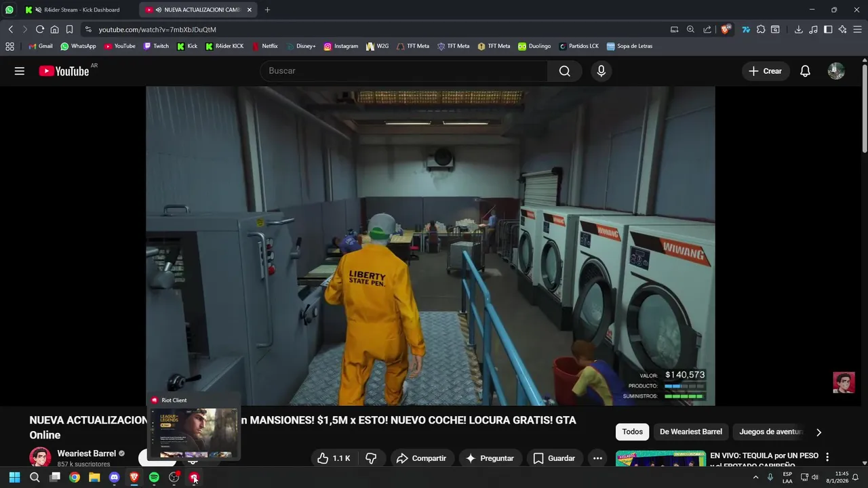Go to YouTube home via logo
The width and height of the screenshot is (868, 488).
tap(64, 71)
